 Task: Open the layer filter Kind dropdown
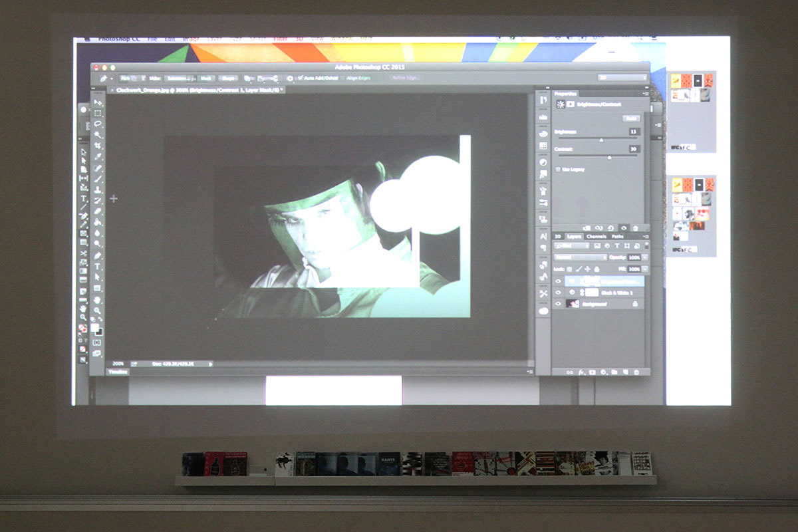click(572, 246)
